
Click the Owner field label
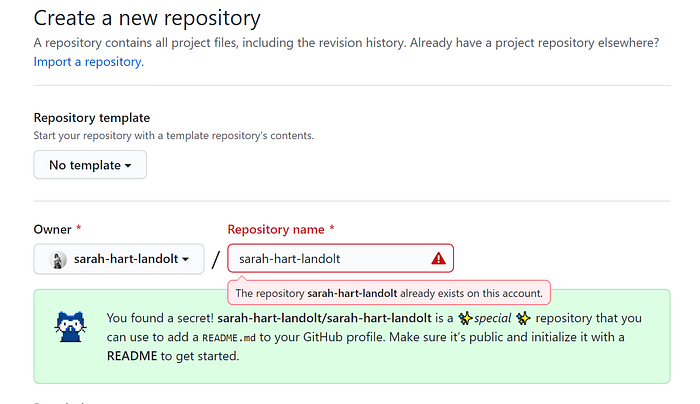click(x=52, y=229)
